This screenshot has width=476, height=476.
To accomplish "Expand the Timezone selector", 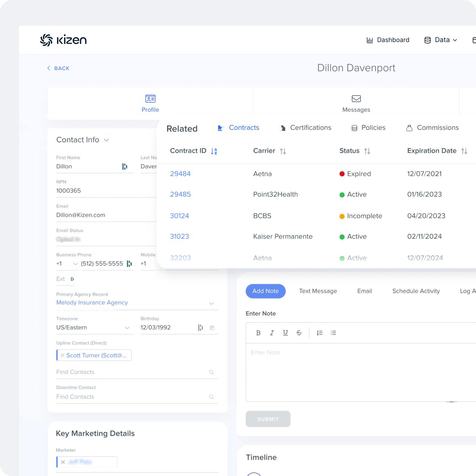I will tap(127, 328).
